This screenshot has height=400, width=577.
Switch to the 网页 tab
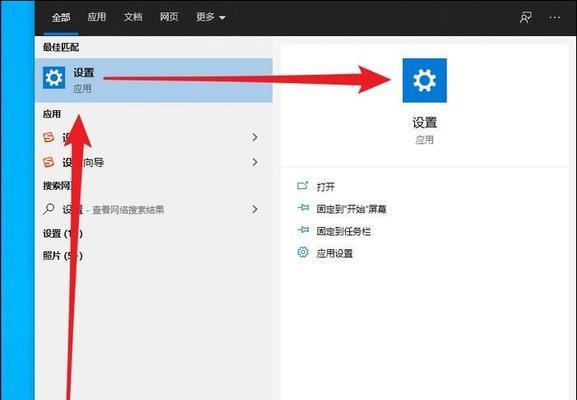click(169, 17)
